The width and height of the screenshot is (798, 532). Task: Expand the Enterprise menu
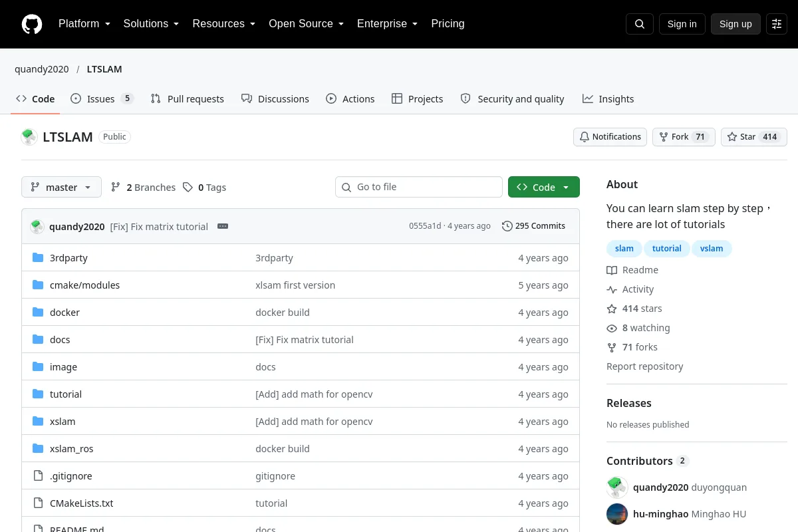point(388,24)
